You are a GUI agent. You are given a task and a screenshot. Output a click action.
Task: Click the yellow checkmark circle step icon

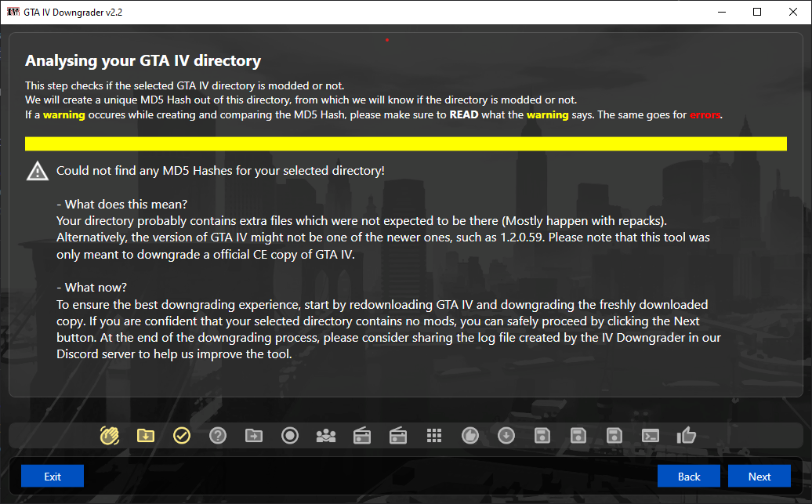(x=182, y=436)
